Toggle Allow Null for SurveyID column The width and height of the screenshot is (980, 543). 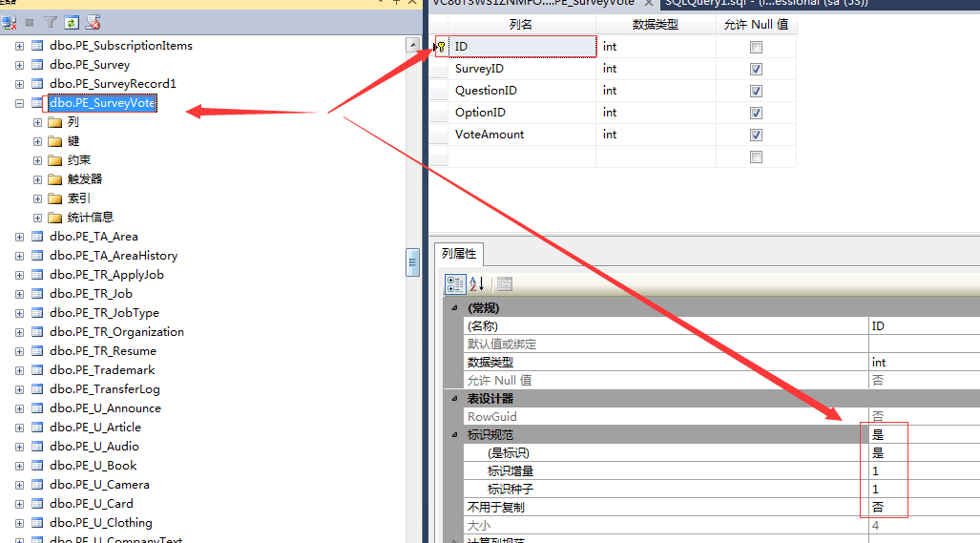(x=756, y=69)
